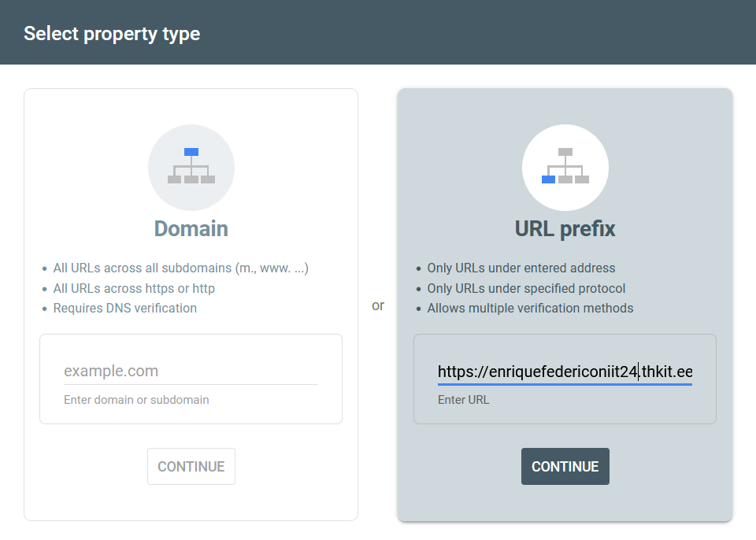Select the URL prefix heading
Viewport: 756px width, 540px height.
tap(565, 229)
